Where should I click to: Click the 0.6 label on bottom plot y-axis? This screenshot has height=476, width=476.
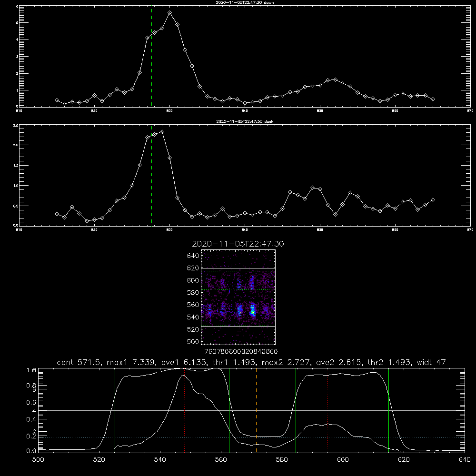(31, 402)
